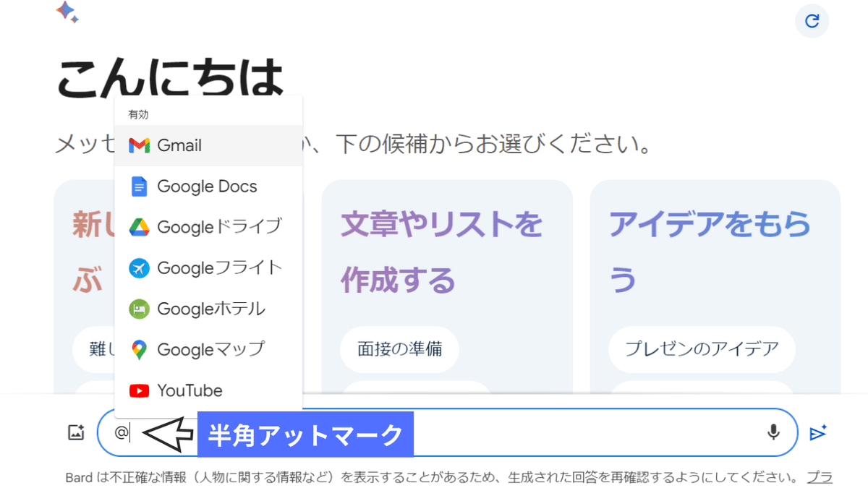Choose Googleマップ from the list
The width and height of the screenshot is (868, 488).
208,350
